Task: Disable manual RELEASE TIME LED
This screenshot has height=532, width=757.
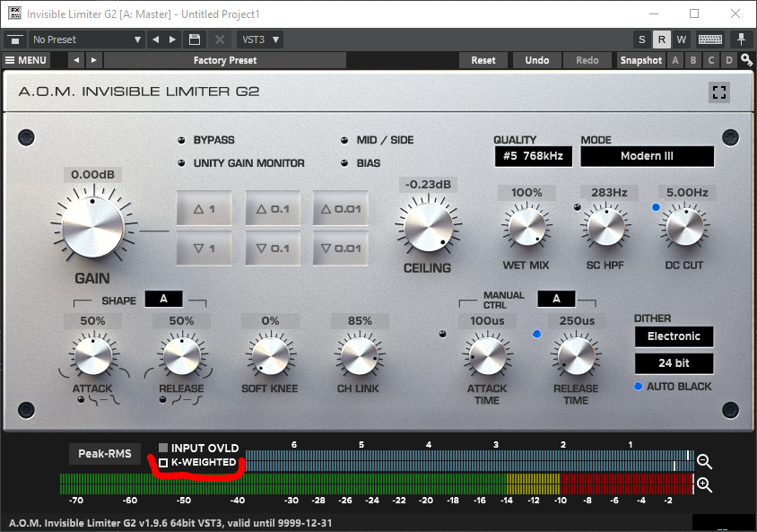Action: click(536, 334)
